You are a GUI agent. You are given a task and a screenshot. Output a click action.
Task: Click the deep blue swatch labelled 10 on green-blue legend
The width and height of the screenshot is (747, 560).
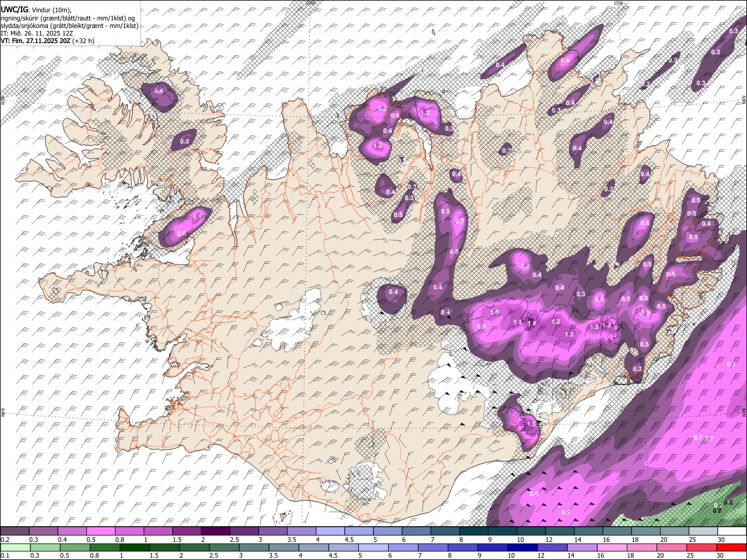point(522,547)
